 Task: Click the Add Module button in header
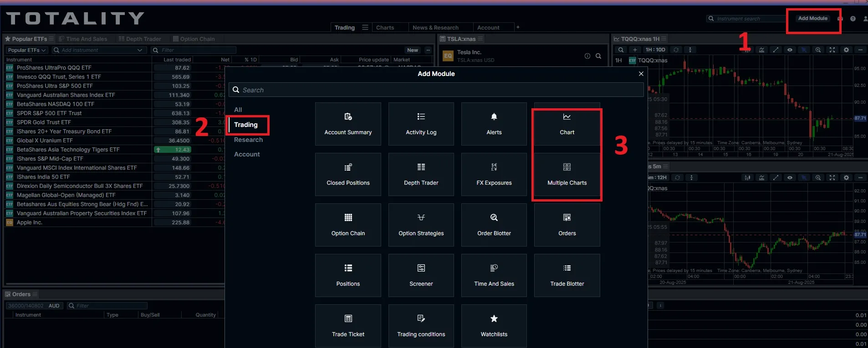(x=812, y=19)
